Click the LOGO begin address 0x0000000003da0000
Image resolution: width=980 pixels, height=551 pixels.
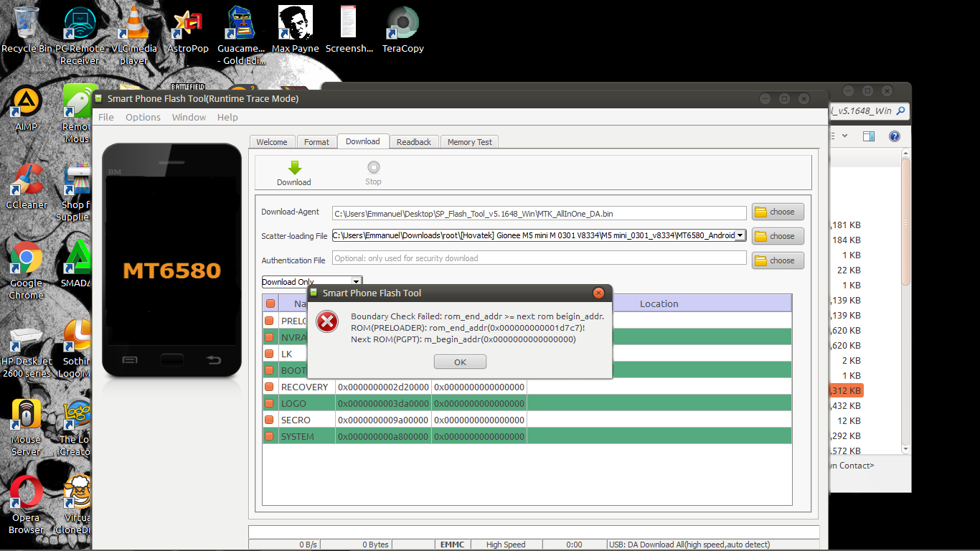(x=383, y=403)
